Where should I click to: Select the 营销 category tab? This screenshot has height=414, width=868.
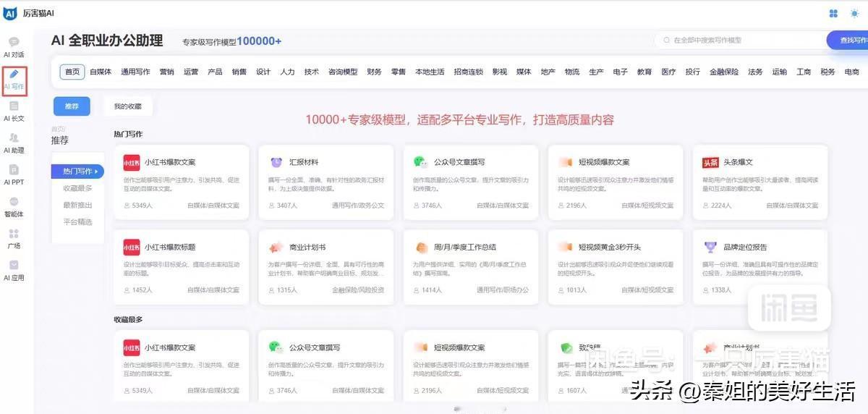(166, 72)
